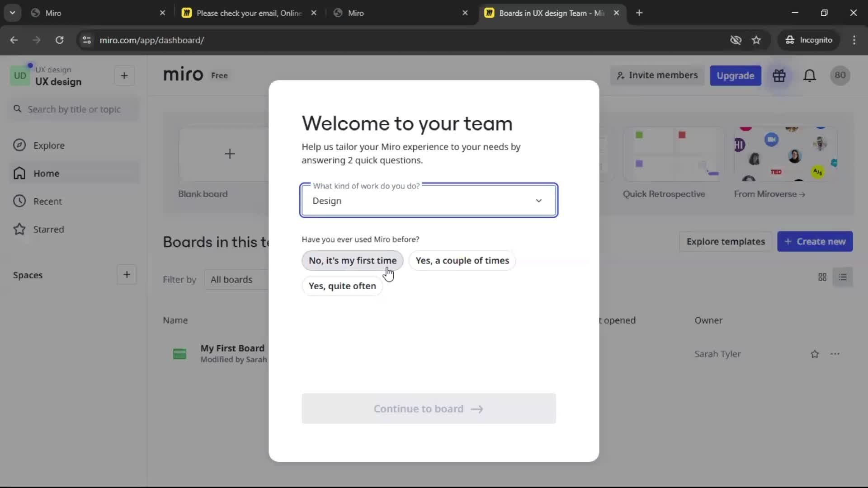Click Sarah Tyler owner text
The width and height of the screenshot is (868, 488).
(x=717, y=354)
